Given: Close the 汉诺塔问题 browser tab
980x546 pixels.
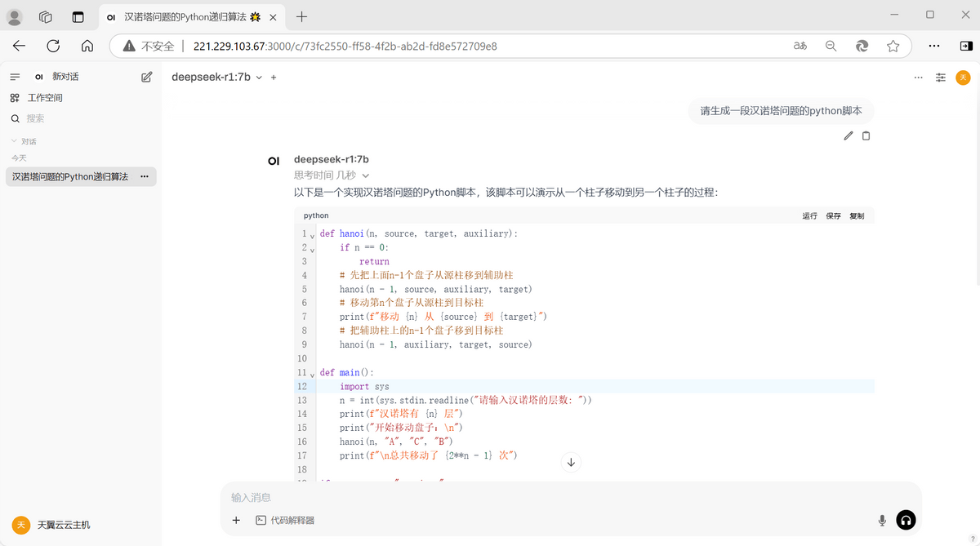Looking at the screenshot, I should pyautogui.click(x=272, y=16).
